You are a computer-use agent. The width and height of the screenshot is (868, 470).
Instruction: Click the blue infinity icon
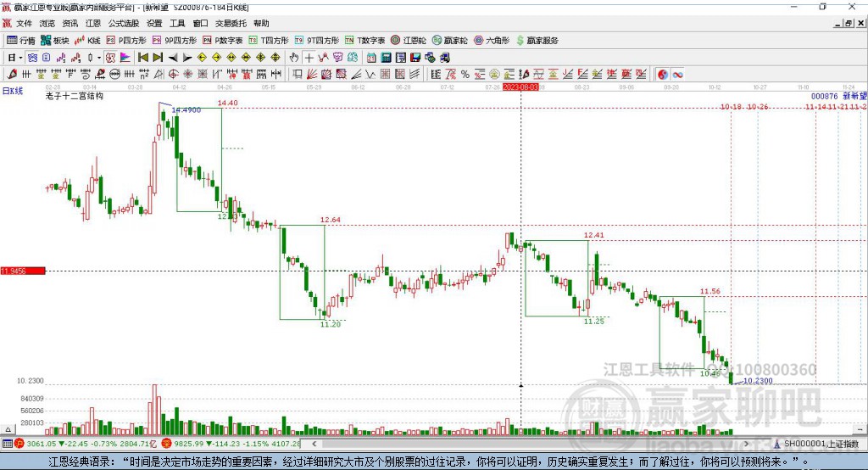[x=677, y=75]
